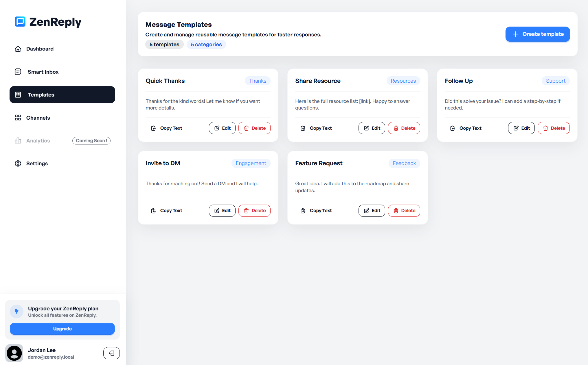The width and height of the screenshot is (588, 365).
Task: Delete the Feature Request template
Action: pyautogui.click(x=404, y=211)
